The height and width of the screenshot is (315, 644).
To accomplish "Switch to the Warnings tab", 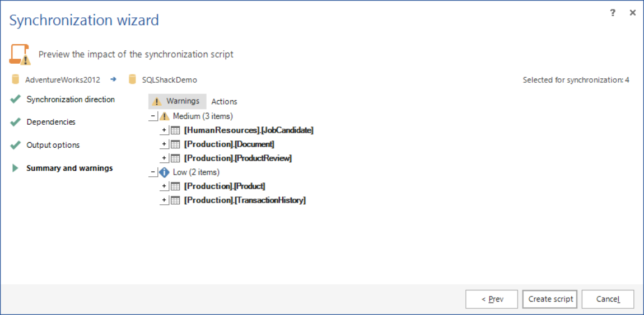I will coord(177,101).
